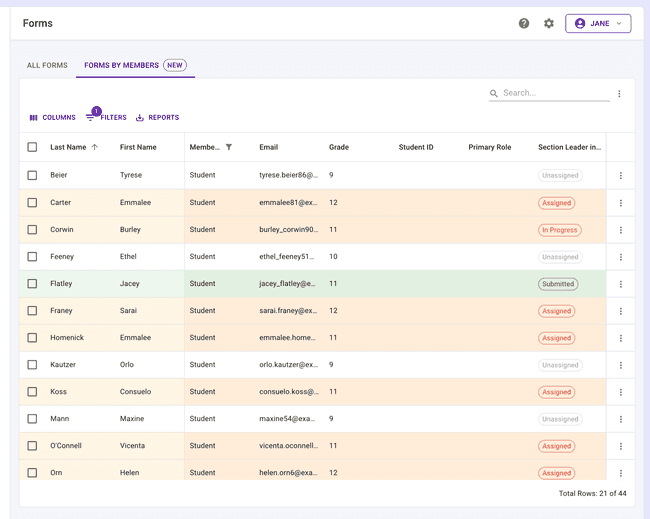650x519 pixels.
Task: Open the row actions menu for Beier
Action: click(621, 175)
